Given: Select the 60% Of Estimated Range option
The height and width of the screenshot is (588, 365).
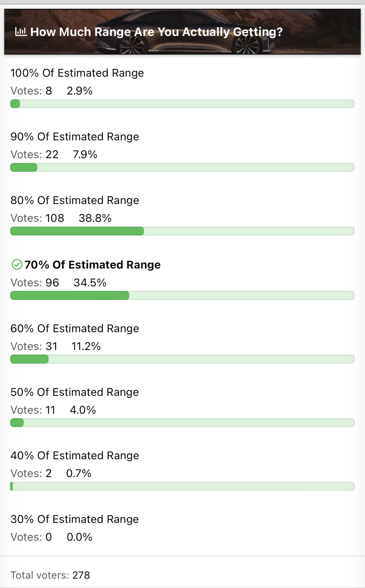Looking at the screenshot, I should [x=75, y=329].
